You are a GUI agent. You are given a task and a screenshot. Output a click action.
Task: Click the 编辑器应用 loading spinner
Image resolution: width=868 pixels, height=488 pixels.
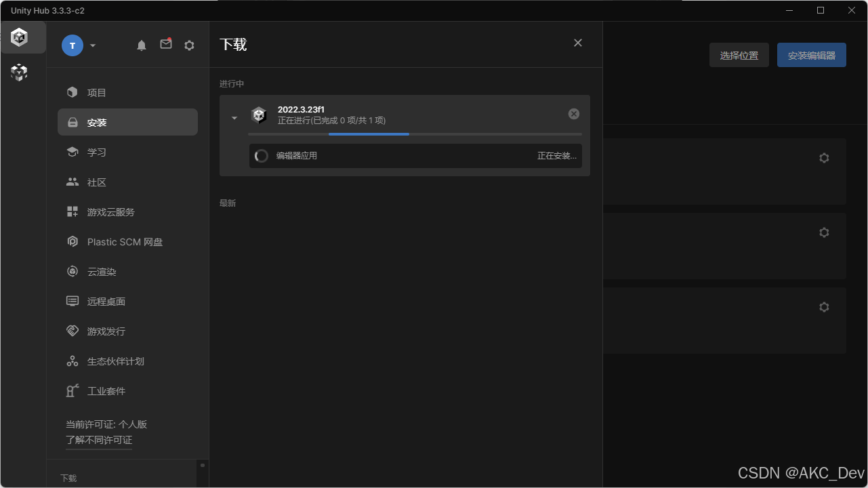(x=262, y=156)
